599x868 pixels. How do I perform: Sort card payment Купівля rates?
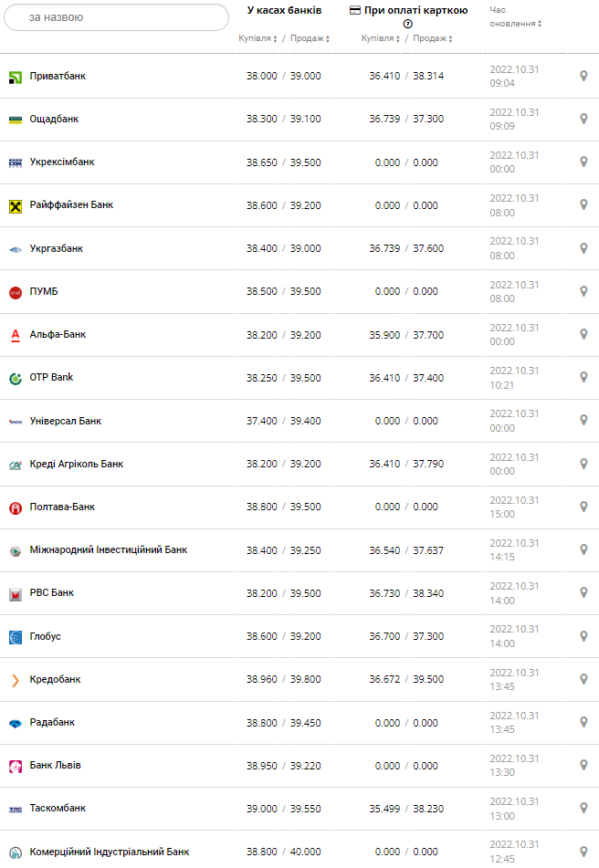(x=382, y=38)
